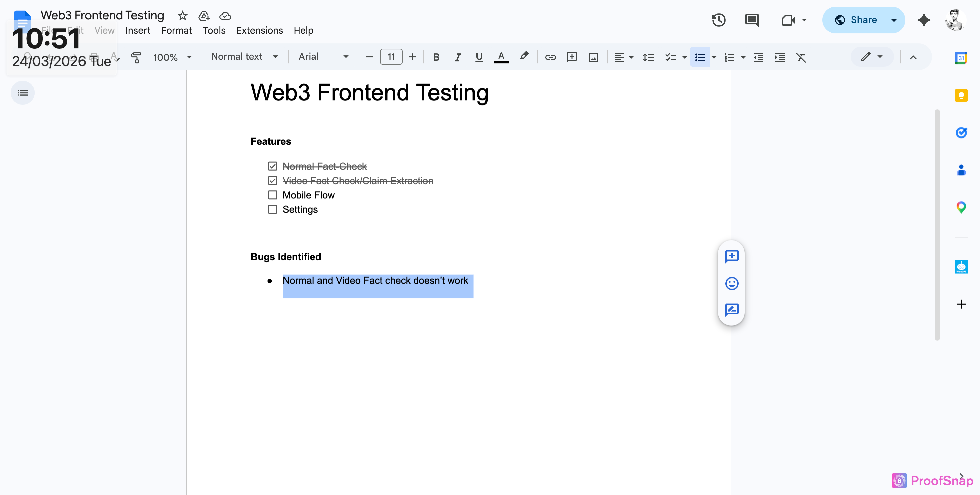Open line and paragraph spacing
Image resolution: width=980 pixels, height=495 pixels.
pos(648,57)
